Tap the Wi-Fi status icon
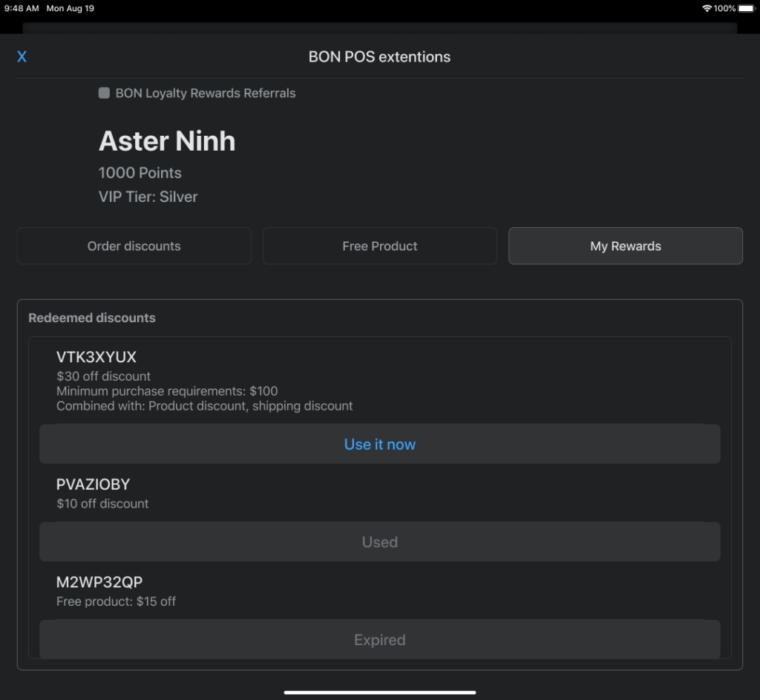760x700 pixels. [x=706, y=8]
